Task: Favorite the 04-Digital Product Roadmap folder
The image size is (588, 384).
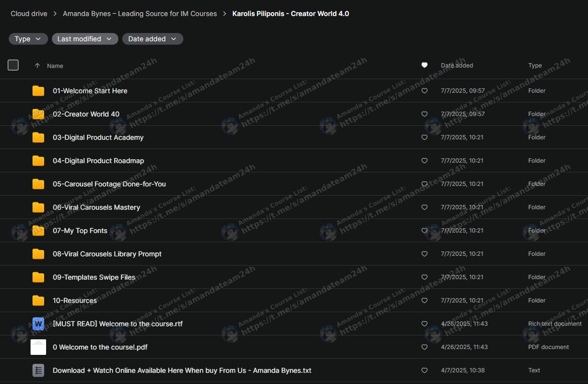Action: coord(425,161)
